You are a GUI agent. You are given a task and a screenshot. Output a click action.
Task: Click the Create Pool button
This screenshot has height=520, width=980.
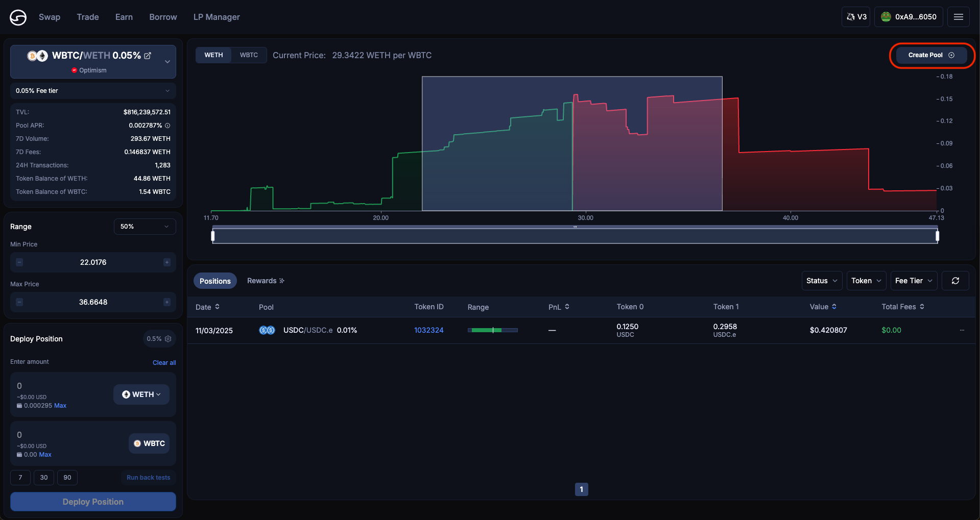tap(931, 55)
